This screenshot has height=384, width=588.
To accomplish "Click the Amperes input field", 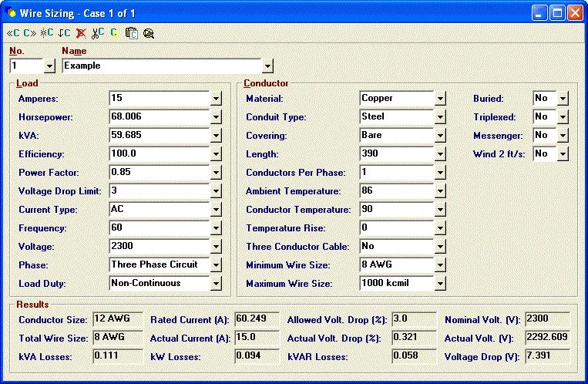I will (160, 99).
